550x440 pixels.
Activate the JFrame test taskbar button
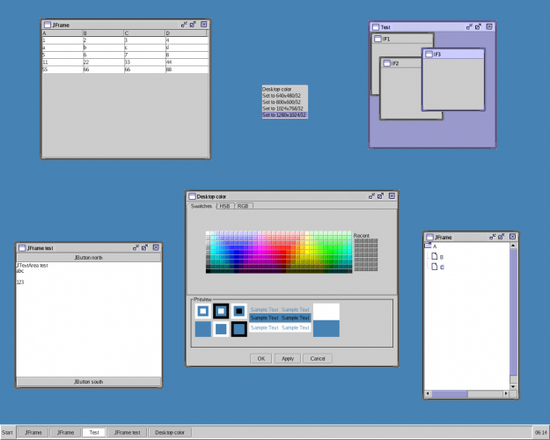(127, 432)
